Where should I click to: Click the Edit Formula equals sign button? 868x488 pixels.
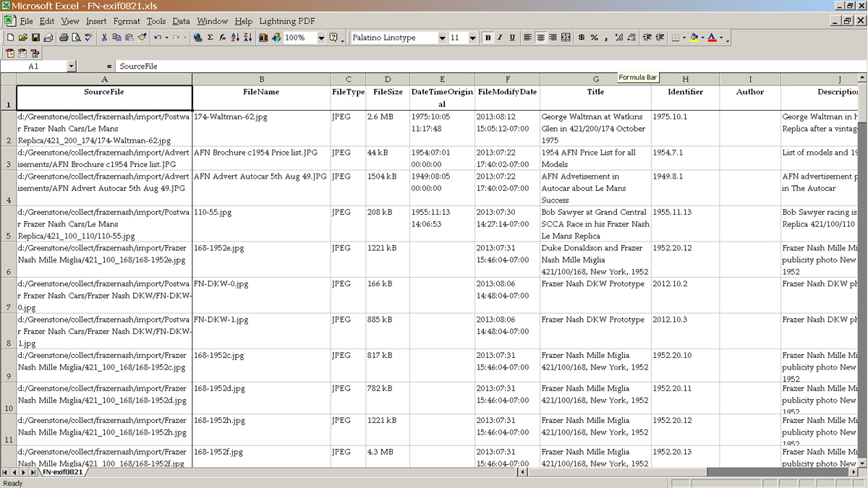[x=109, y=66]
